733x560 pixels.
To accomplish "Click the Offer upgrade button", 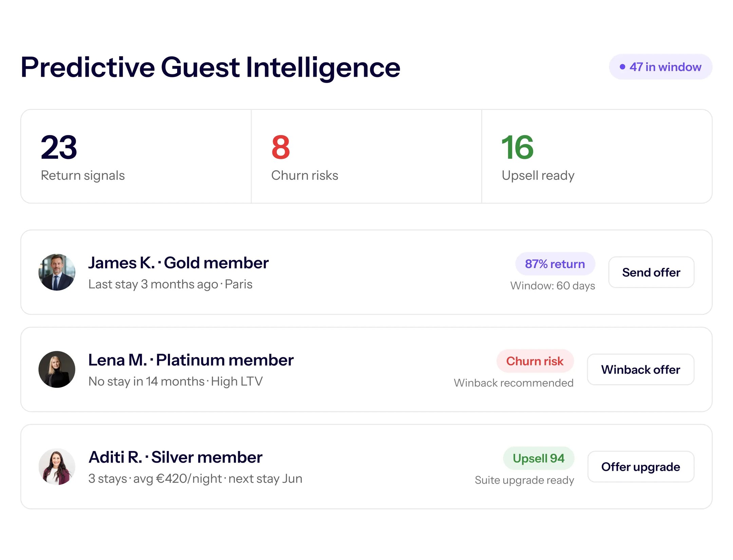I will pyautogui.click(x=640, y=467).
